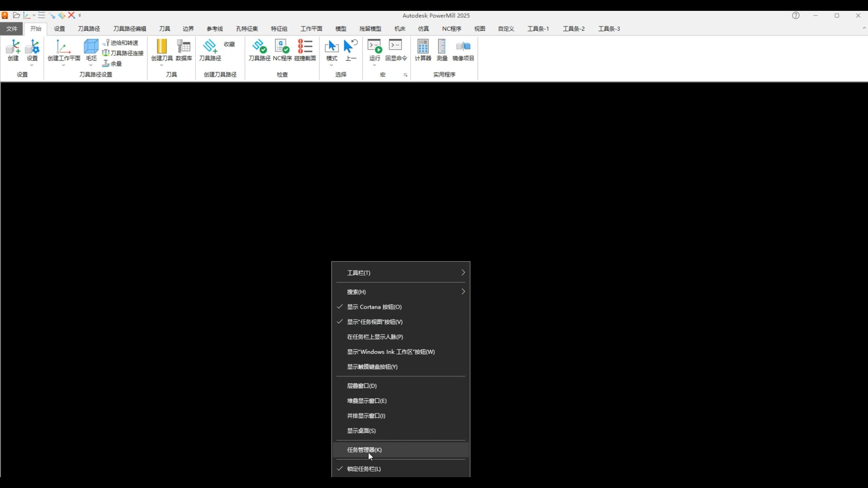Viewport: 868px width, 488px height.
Task: Expand the 工具栏(T) submenu arrow
Action: pyautogui.click(x=463, y=272)
